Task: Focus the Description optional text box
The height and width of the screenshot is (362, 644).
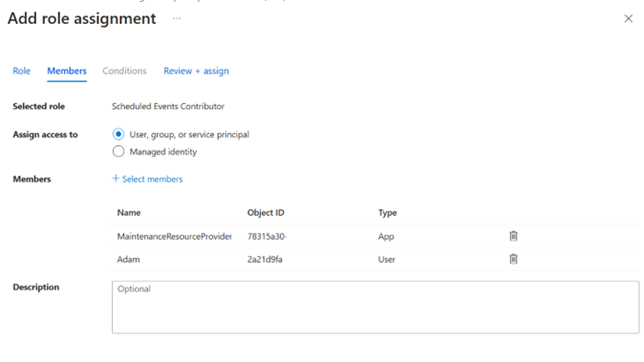Action: (x=376, y=307)
